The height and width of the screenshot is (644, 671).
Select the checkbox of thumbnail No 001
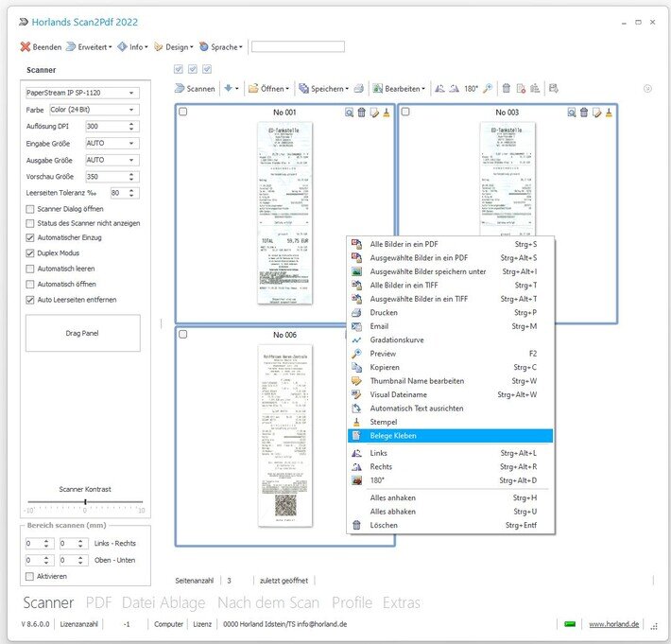pos(182,112)
